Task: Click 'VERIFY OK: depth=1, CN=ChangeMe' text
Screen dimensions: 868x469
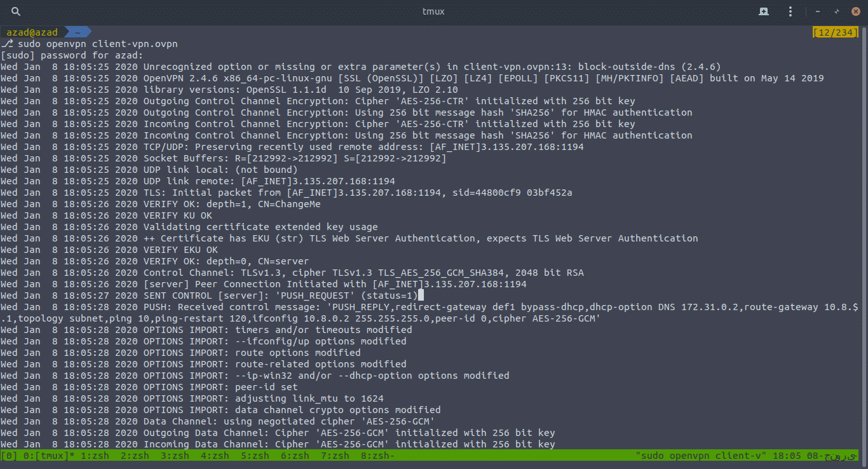Action: (x=232, y=204)
